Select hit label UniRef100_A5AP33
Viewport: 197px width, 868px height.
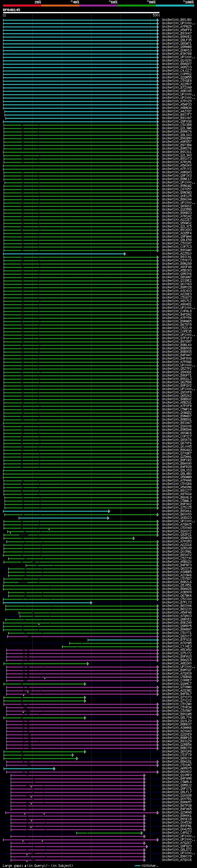point(177,104)
